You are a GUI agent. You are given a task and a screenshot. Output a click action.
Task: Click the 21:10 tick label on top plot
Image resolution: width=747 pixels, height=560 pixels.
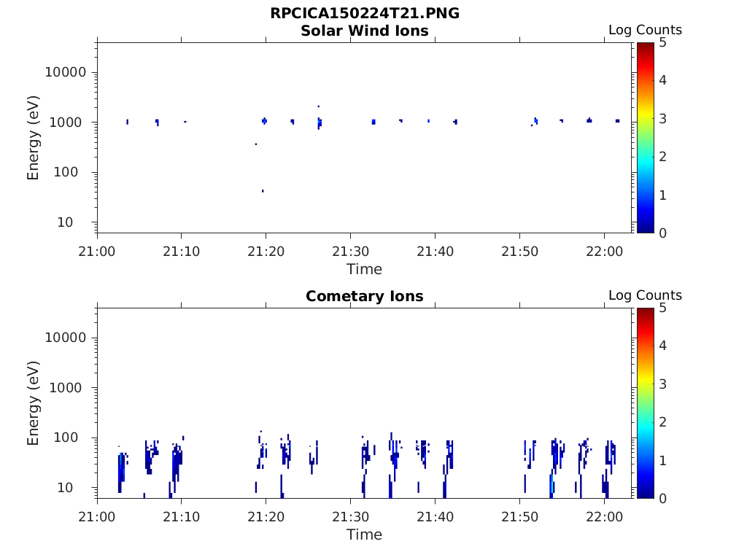pyautogui.click(x=181, y=251)
